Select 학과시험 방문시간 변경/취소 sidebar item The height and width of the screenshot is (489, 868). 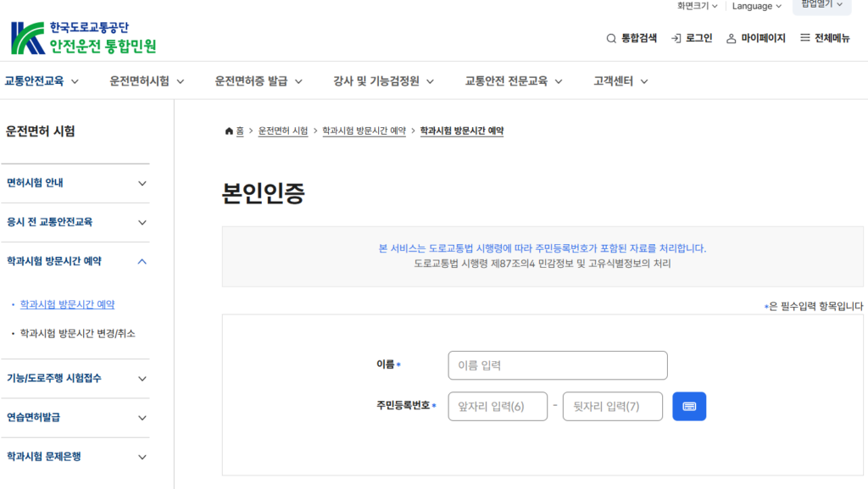coord(77,334)
